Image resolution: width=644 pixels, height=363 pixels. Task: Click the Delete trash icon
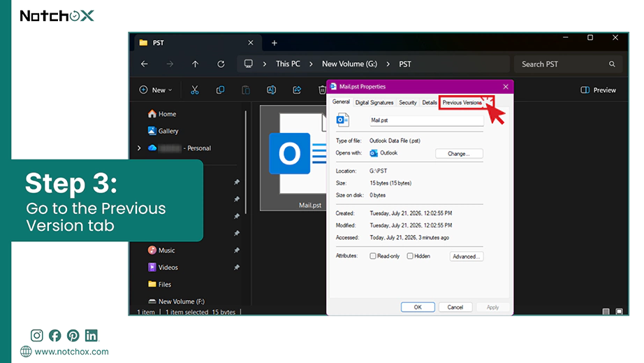322,90
